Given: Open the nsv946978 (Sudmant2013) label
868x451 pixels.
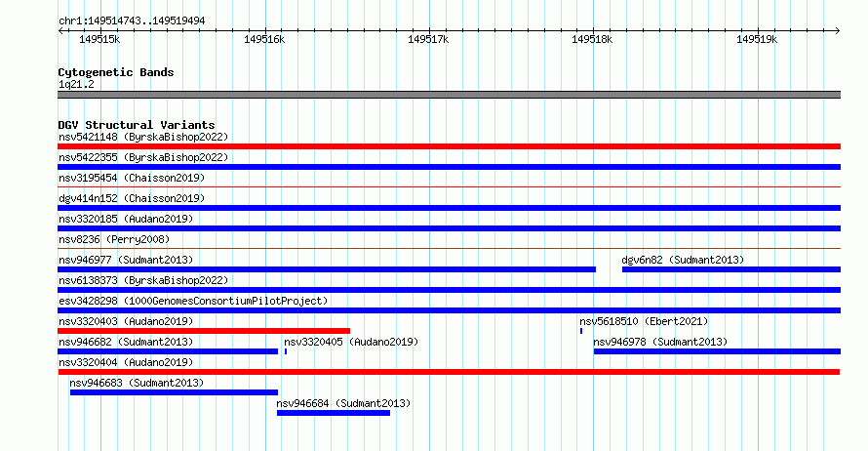Looking at the screenshot, I should (x=660, y=342).
